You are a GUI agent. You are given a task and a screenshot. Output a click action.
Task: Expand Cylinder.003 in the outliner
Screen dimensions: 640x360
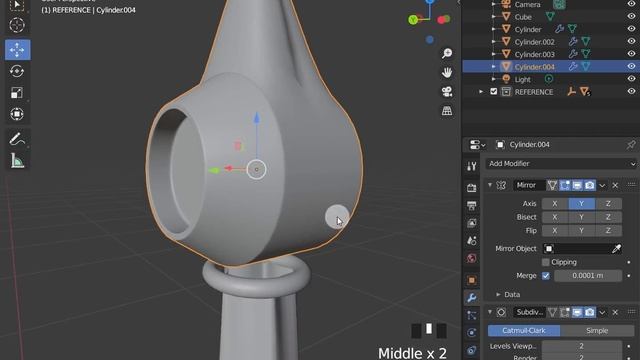pyautogui.click(x=494, y=54)
